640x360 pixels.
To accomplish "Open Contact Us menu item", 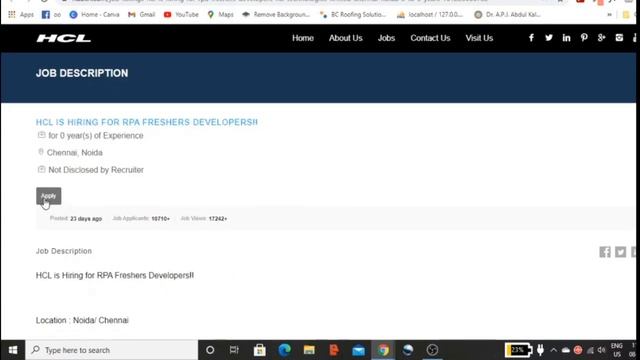I will pyautogui.click(x=430, y=38).
